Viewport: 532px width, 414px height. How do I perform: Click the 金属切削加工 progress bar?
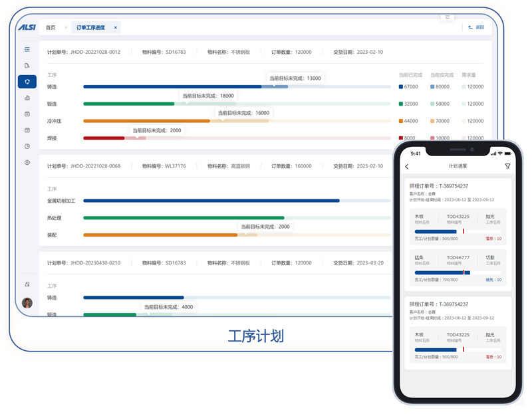(236, 200)
